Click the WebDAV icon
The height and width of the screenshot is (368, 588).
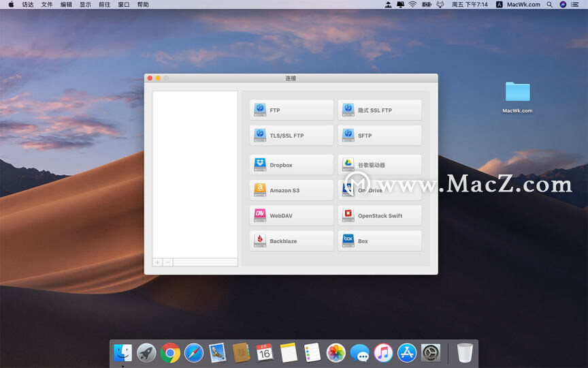[260, 215]
